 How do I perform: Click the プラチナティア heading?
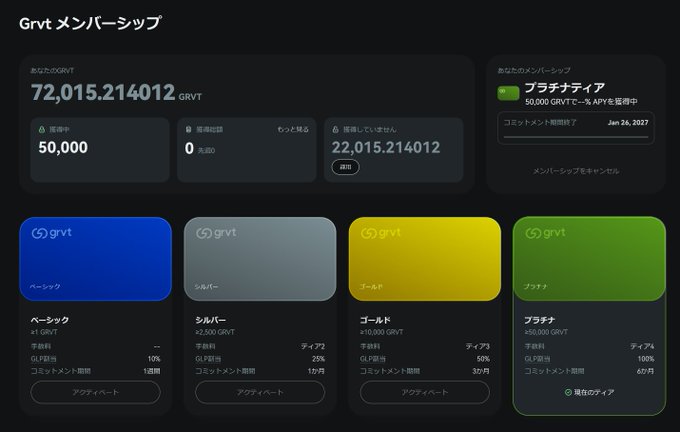point(565,88)
